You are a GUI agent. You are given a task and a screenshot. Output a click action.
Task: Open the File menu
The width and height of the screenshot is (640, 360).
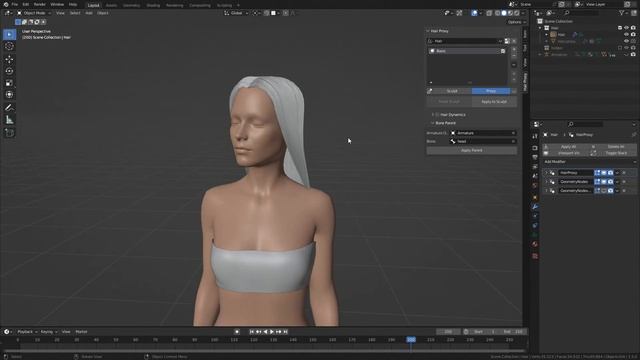(15, 4)
